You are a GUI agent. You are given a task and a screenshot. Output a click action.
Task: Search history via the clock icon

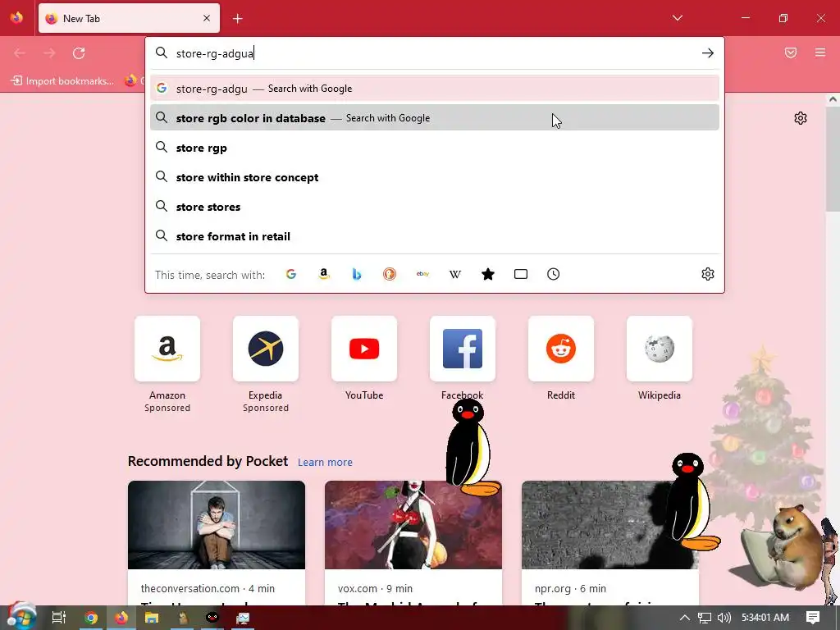tap(554, 274)
